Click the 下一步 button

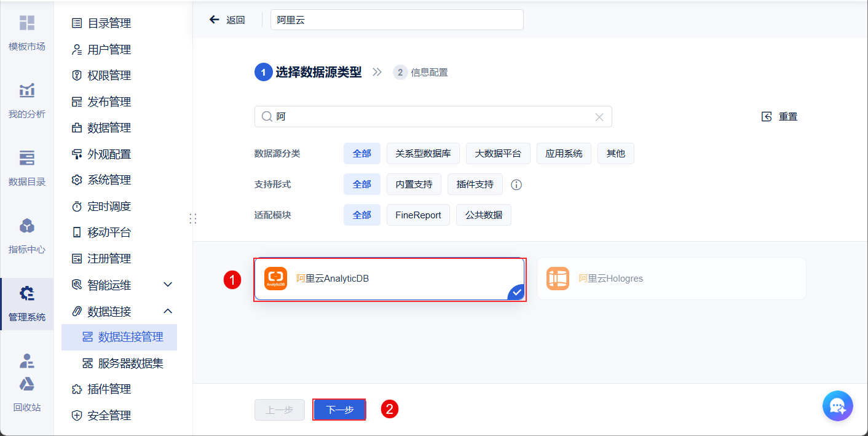click(340, 410)
